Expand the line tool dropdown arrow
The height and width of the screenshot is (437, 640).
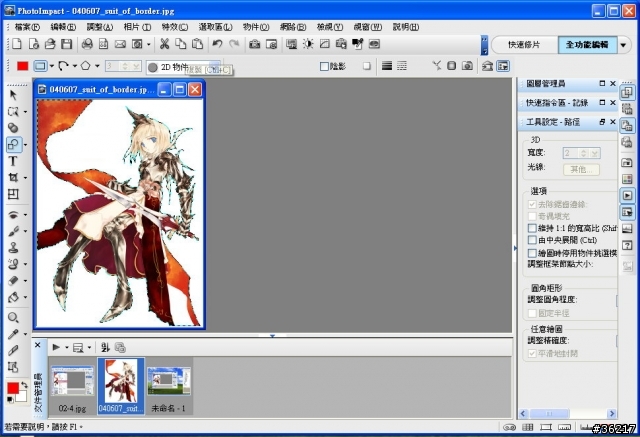(x=75, y=66)
